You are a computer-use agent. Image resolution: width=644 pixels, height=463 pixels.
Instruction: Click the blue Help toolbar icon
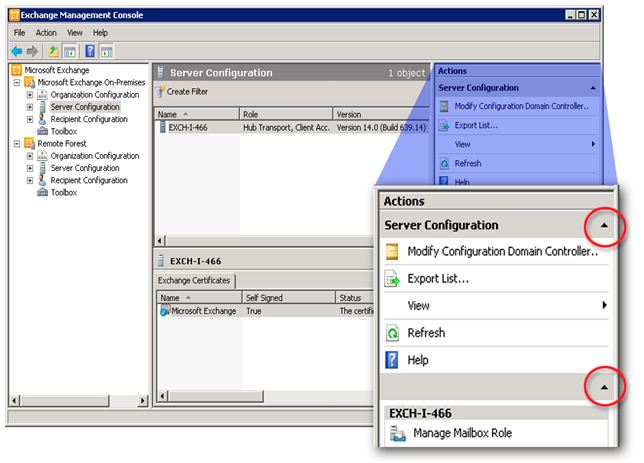pos(90,51)
